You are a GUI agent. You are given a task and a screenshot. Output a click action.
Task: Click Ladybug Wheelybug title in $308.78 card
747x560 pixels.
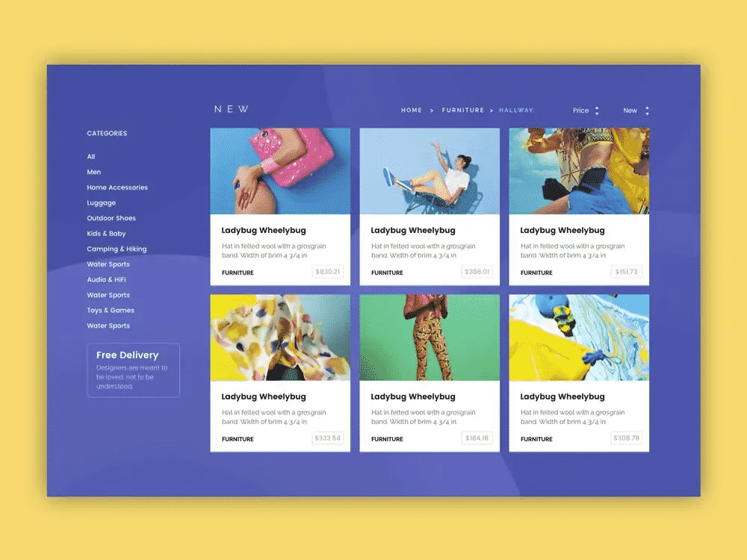point(562,396)
